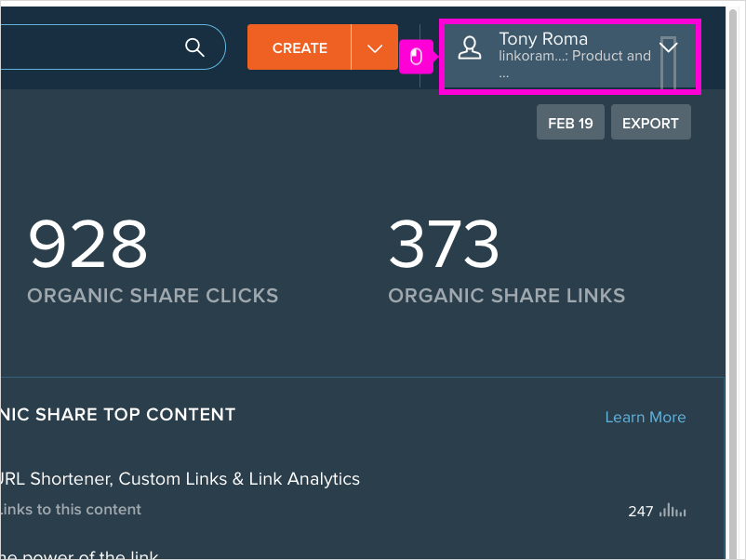This screenshot has width=746, height=560.
Task: Open the CREATE dropdown arrow
Action: tap(375, 47)
